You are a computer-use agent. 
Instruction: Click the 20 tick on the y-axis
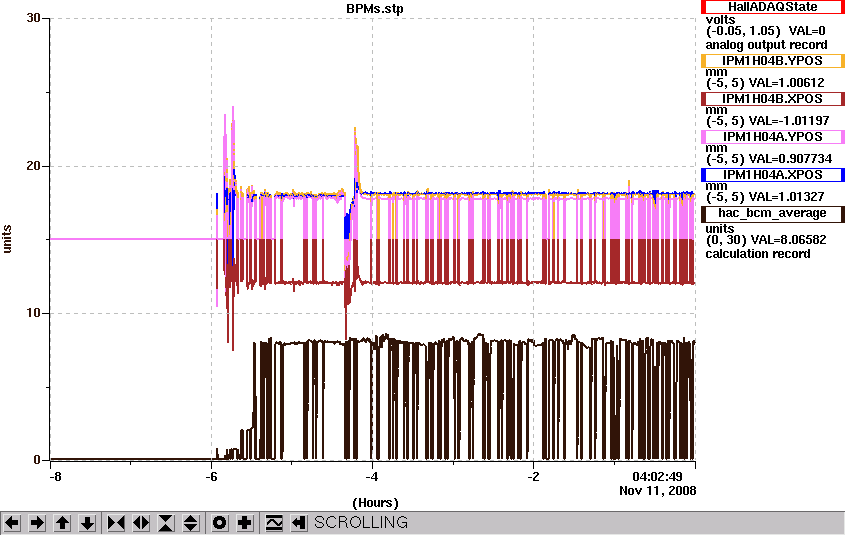tap(33, 166)
